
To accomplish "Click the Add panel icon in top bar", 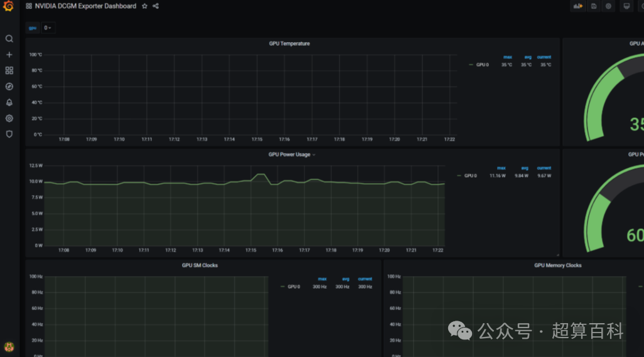I will [x=578, y=6].
